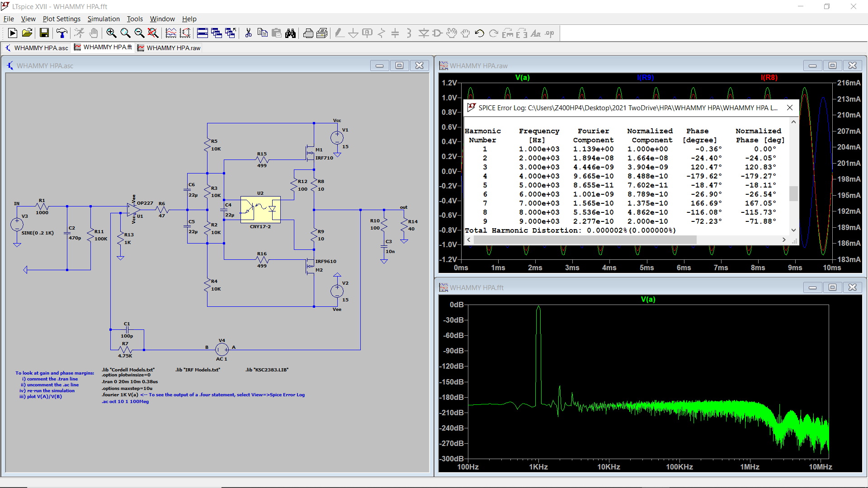Click the Place Ground symbol icon

tap(354, 33)
